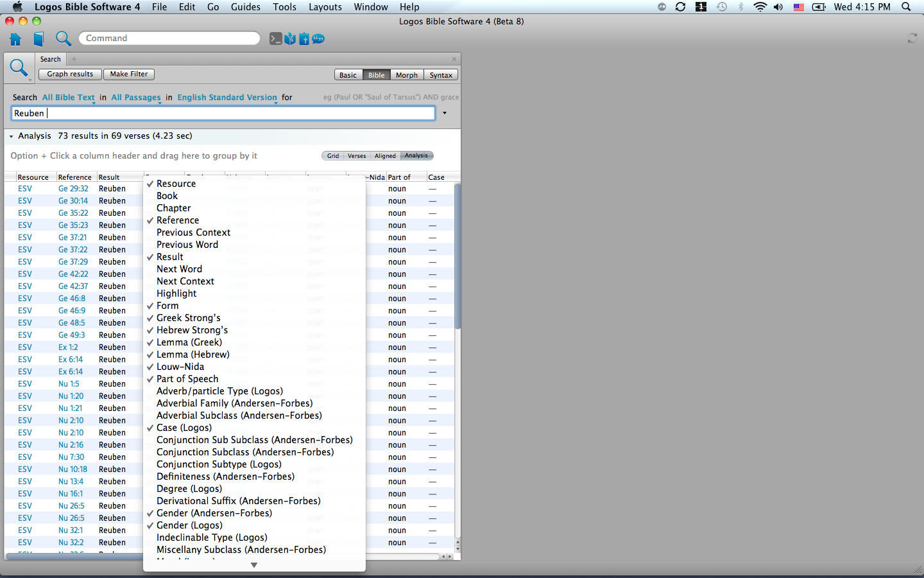Open the Bible book shortcut icon

tap(290, 39)
